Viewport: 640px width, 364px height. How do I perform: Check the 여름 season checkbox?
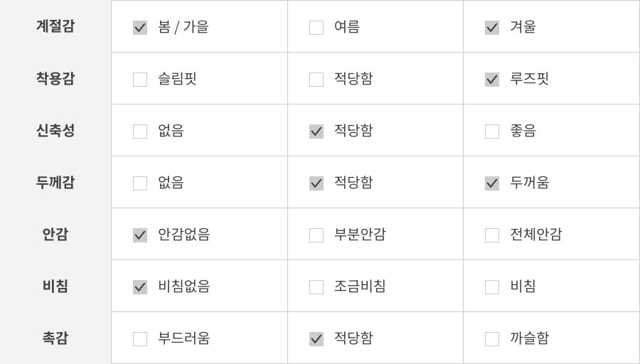coord(316,28)
